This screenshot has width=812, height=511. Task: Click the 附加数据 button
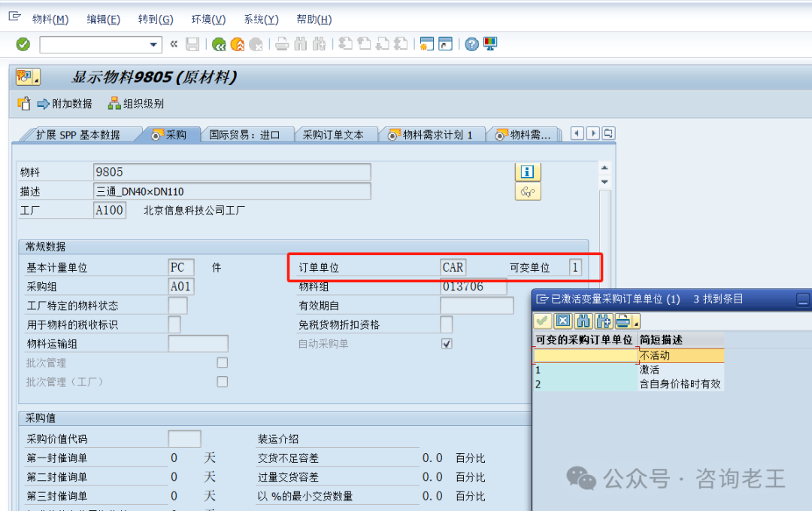pyautogui.click(x=65, y=104)
